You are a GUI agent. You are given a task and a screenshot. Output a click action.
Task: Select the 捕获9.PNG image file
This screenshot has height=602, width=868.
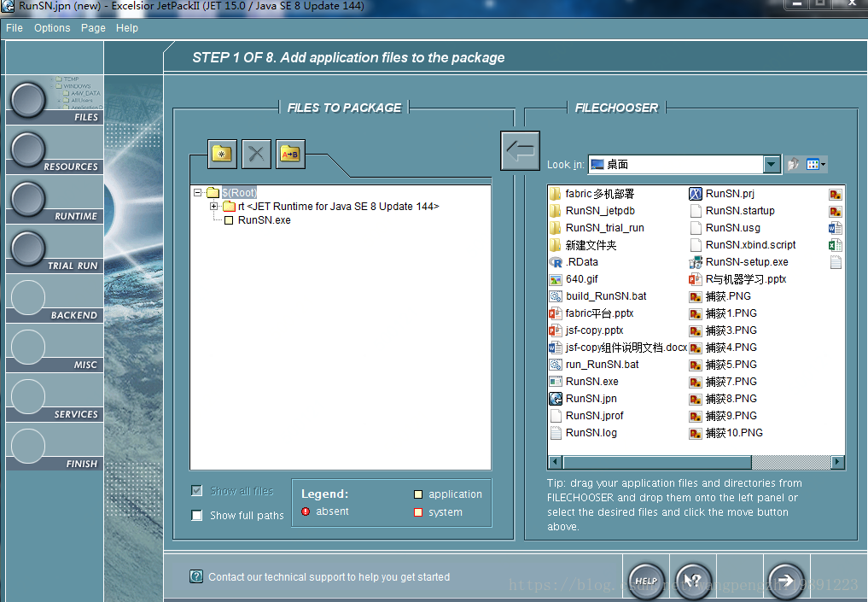pos(724,416)
